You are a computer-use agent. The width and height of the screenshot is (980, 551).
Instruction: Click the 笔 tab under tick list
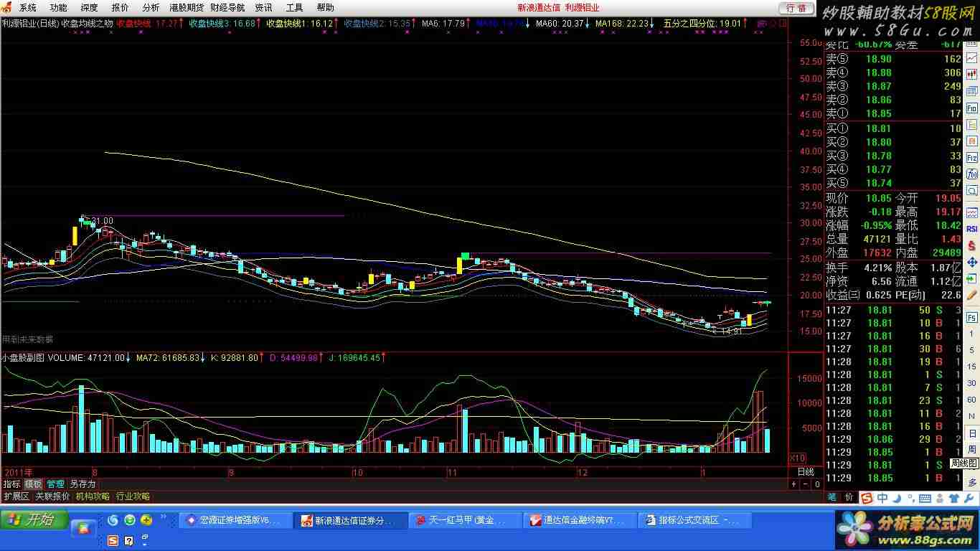tap(832, 497)
